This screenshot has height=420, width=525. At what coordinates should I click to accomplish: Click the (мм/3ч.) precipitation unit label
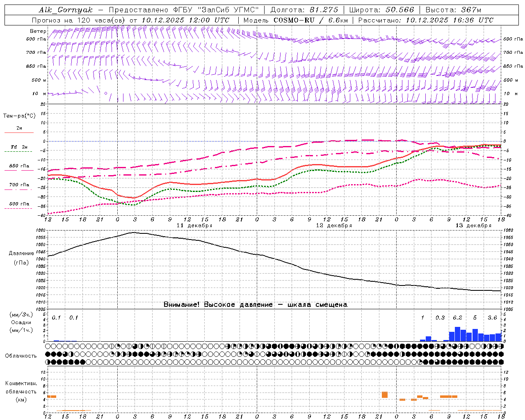[x=21, y=315]
